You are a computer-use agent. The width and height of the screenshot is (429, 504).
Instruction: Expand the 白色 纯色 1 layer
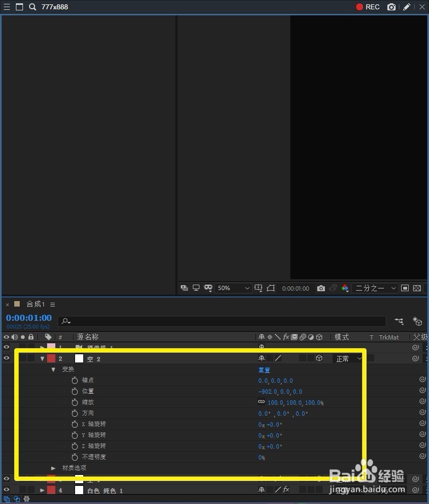click(x=42, y=490)
